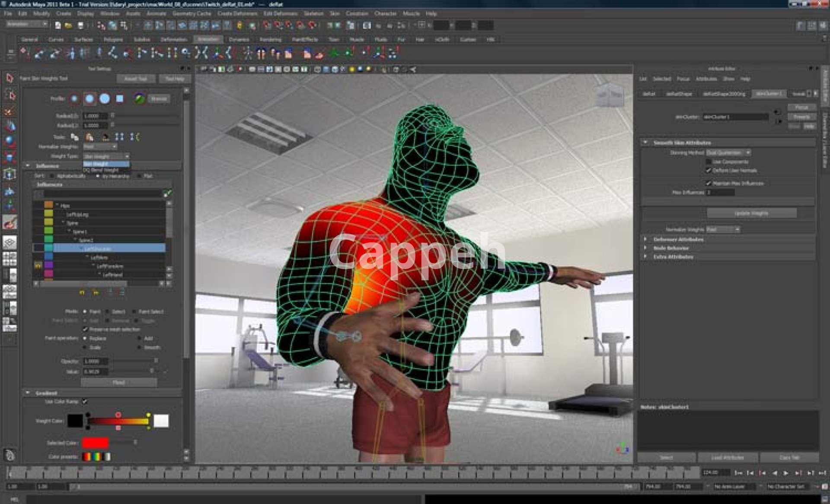Select the Add paint operation radio button
The image size is (830, 504).
pyautogui.click(x=139, y=339)
